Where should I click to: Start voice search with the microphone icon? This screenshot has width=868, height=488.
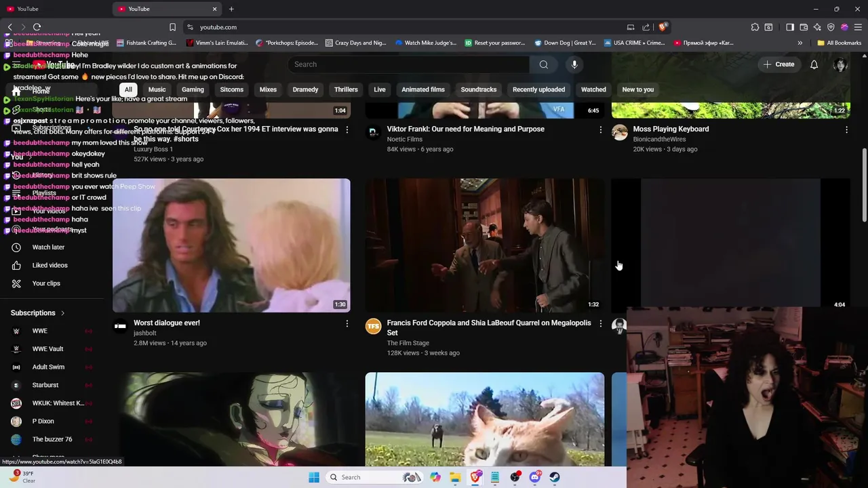click(574, 64)
